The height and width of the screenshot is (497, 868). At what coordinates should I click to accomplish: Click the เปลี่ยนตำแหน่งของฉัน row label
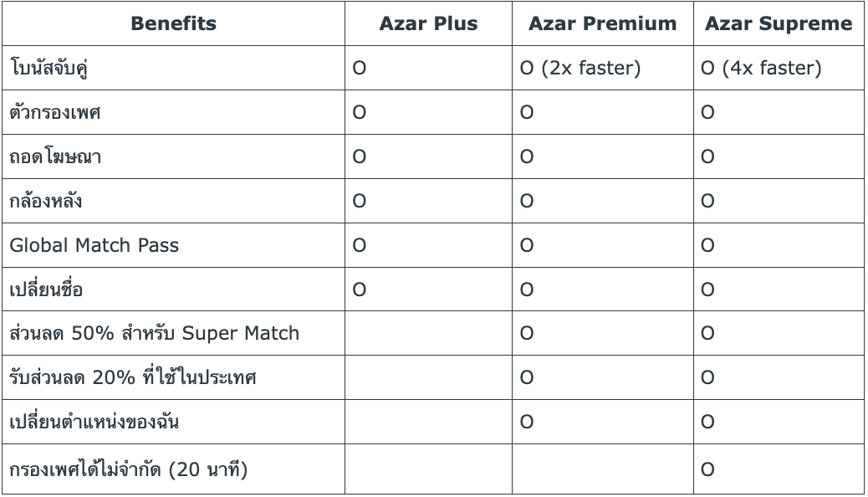[94, 423]
